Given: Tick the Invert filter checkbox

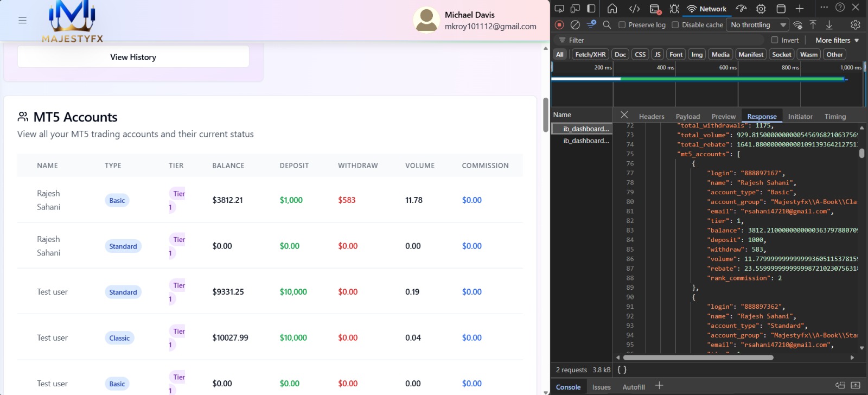Looking at the screenshot, I should click(775, 40).
